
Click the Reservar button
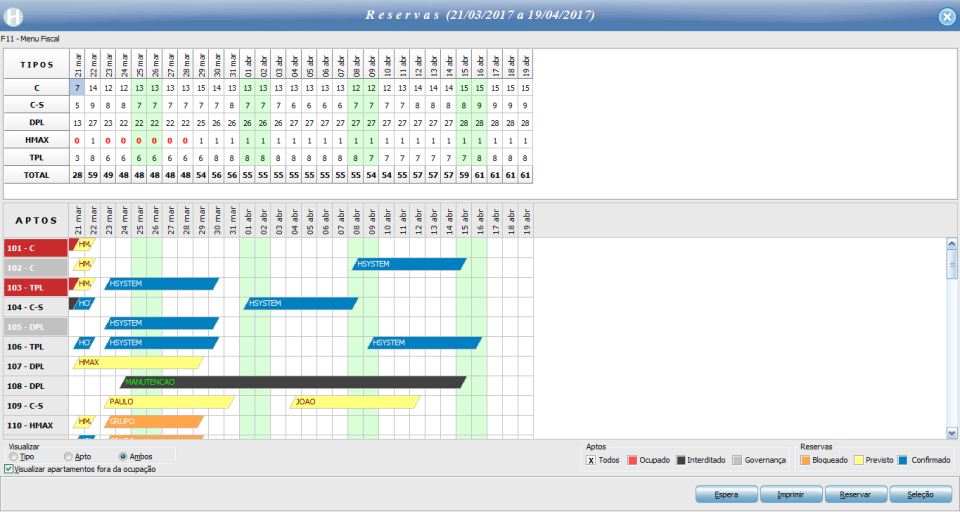(x=855, y=494)
